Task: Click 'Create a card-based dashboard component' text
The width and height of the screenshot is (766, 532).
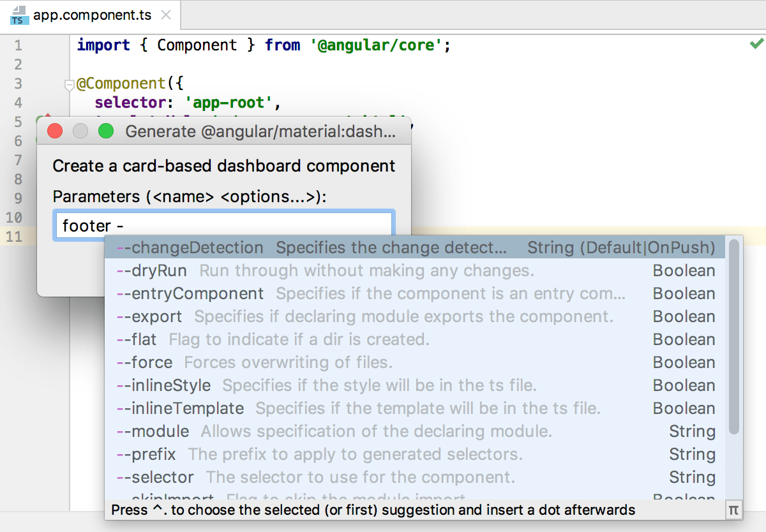Action: tap(224, 166)
